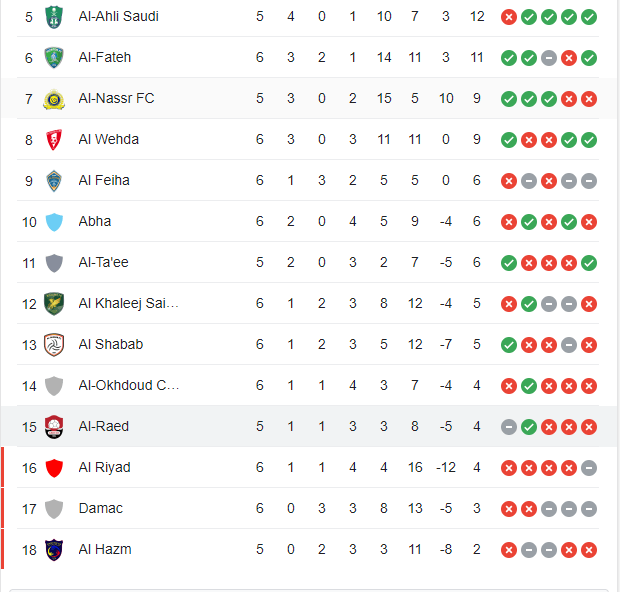Image resolution: width=620 pixels, height=592 pixels.
Task: Click Al-Raed's grey draw form icon
Action: click(x=508, y=427)
